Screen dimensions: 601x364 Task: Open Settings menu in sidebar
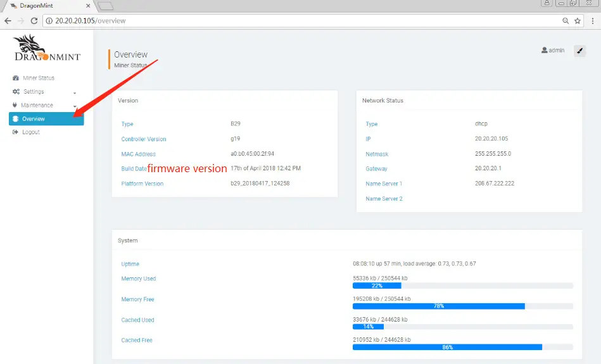point(34,92)
